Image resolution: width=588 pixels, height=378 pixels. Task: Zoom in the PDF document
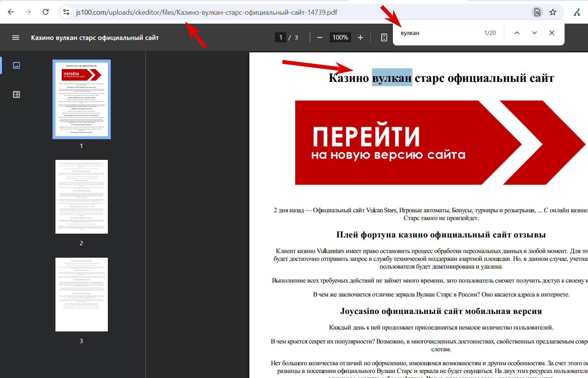(360, 37)
